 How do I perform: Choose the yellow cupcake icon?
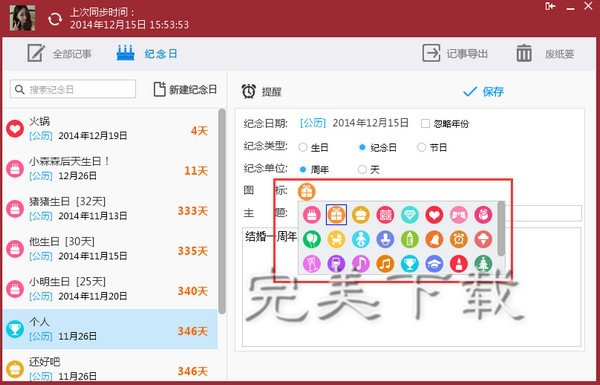tap(361, 215)
